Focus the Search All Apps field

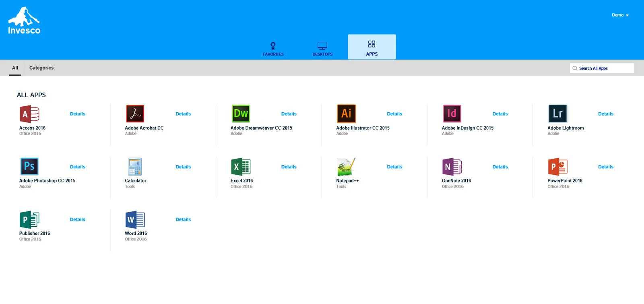[x=602, y=68]
